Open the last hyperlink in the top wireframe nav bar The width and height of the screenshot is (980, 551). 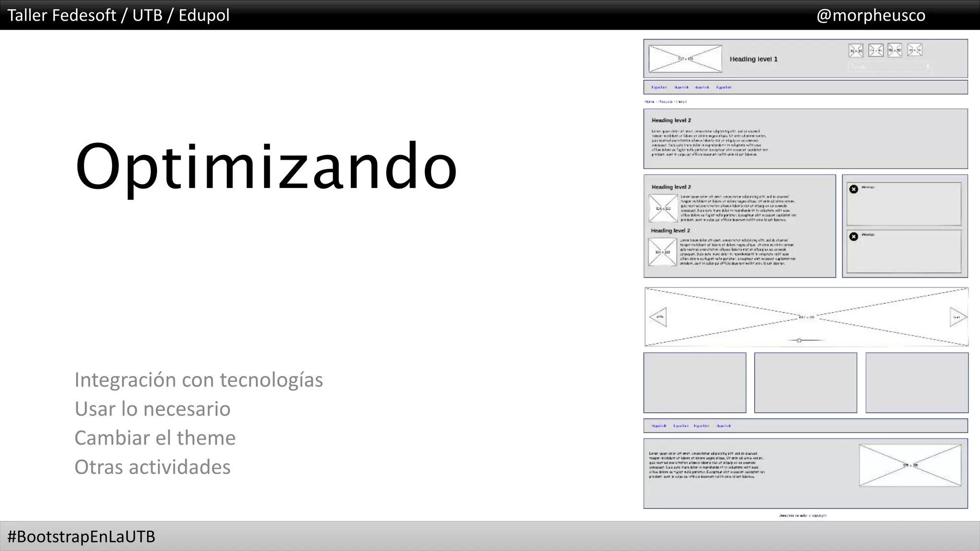coord(724,88)
